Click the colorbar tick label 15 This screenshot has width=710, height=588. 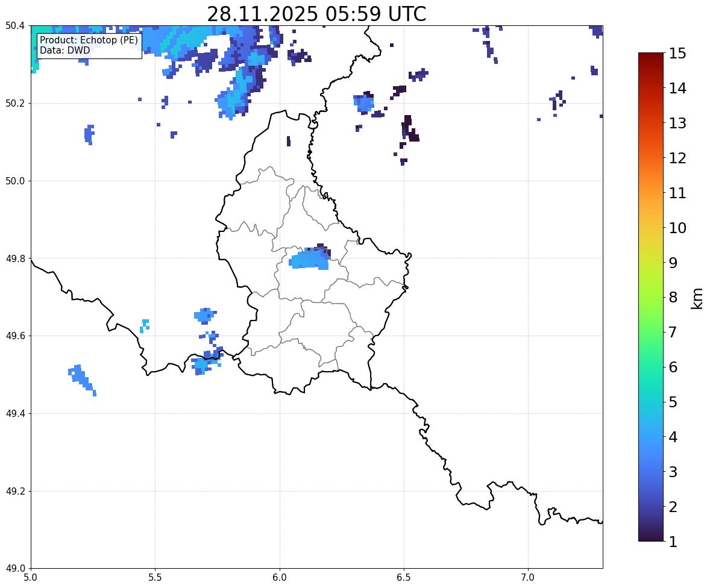coord(677,54)
